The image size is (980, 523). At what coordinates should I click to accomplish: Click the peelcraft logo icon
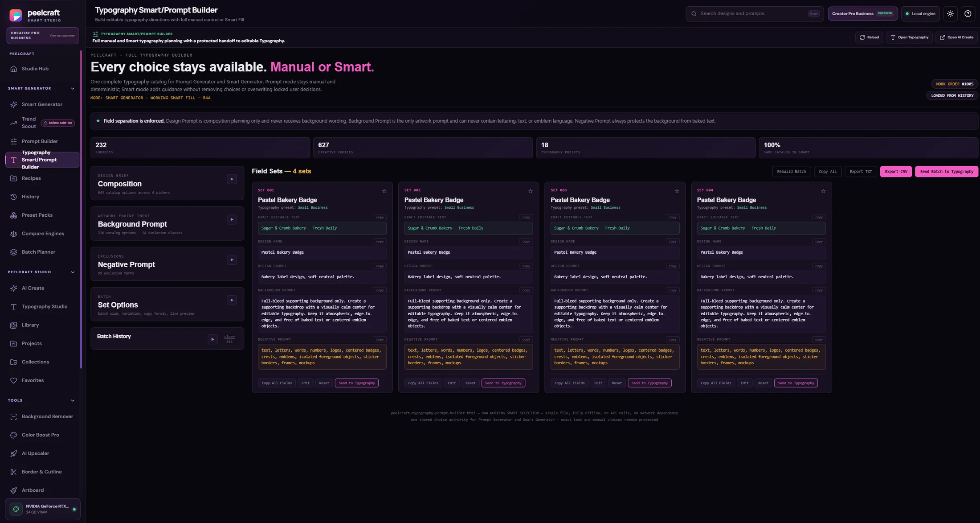point(16,15)
